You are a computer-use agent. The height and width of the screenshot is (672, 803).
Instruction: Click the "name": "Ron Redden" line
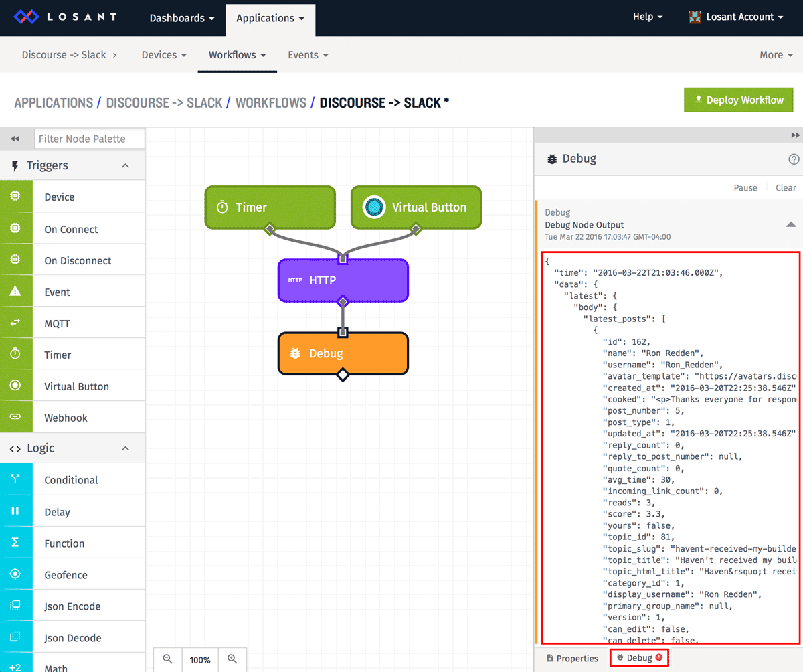tap(654, 353)
